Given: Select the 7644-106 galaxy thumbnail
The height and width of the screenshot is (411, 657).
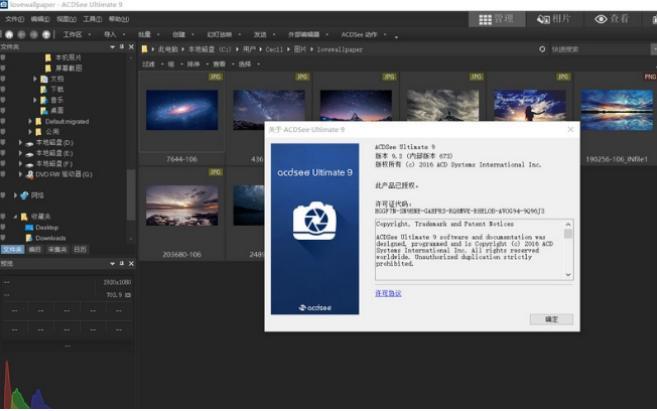Looking at the screenshot, I should (x=181, y=112).
